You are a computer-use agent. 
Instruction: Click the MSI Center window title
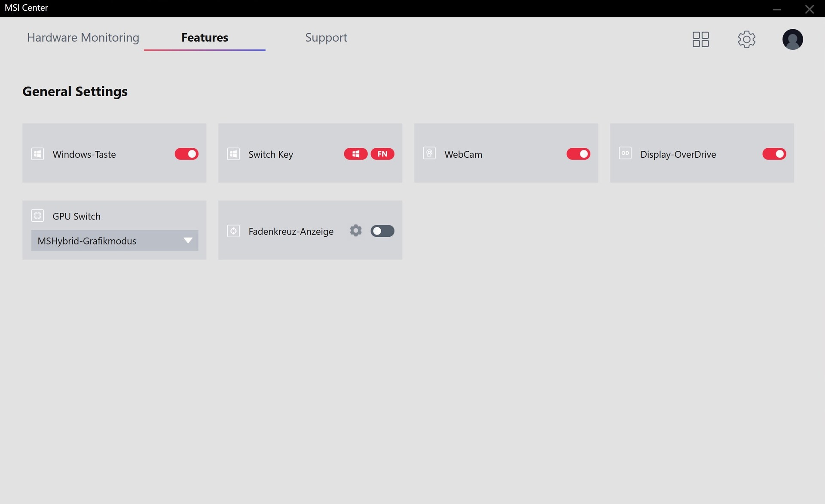pos(26,8)
